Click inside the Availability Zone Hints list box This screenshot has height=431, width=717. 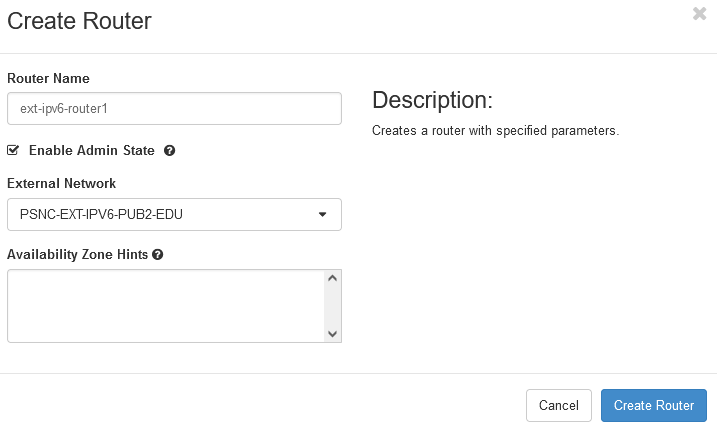(166, 306)
